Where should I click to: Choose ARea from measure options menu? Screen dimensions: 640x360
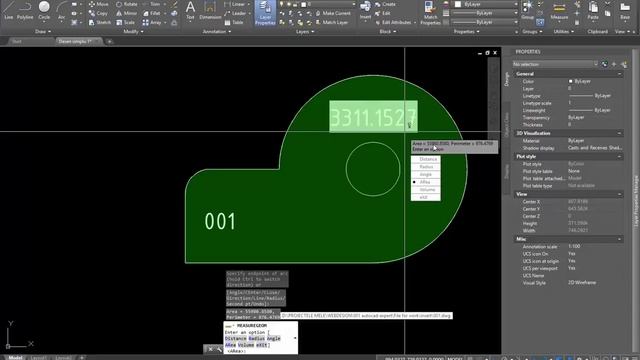pyautogui.click(x=425, y=182)
